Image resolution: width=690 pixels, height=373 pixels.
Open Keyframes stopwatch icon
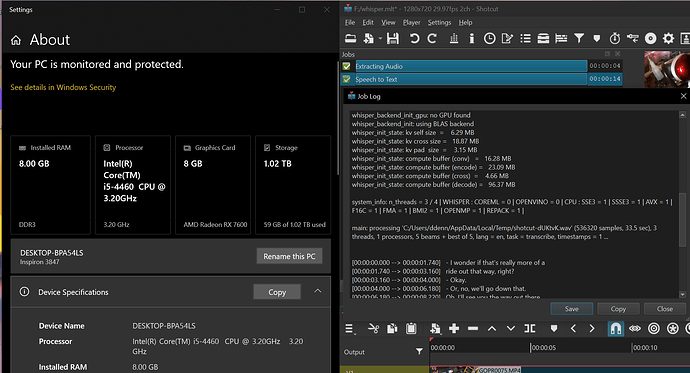pyautogui.click(x=615, y=39)
